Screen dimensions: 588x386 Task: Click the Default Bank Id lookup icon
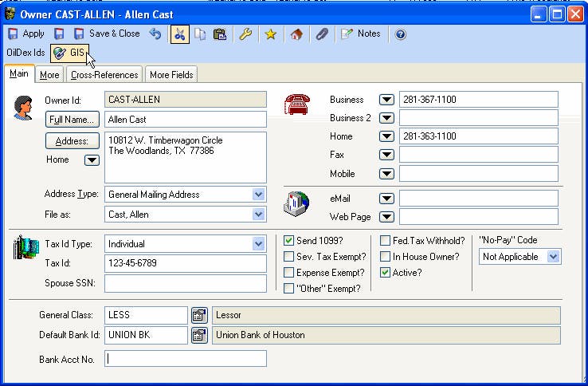[199, 335]
